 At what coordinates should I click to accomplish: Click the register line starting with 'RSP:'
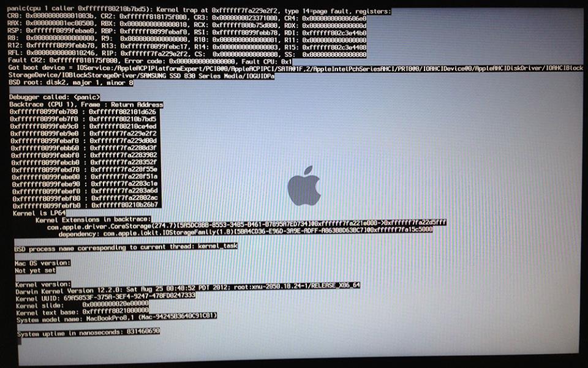(x=187, y=32)
